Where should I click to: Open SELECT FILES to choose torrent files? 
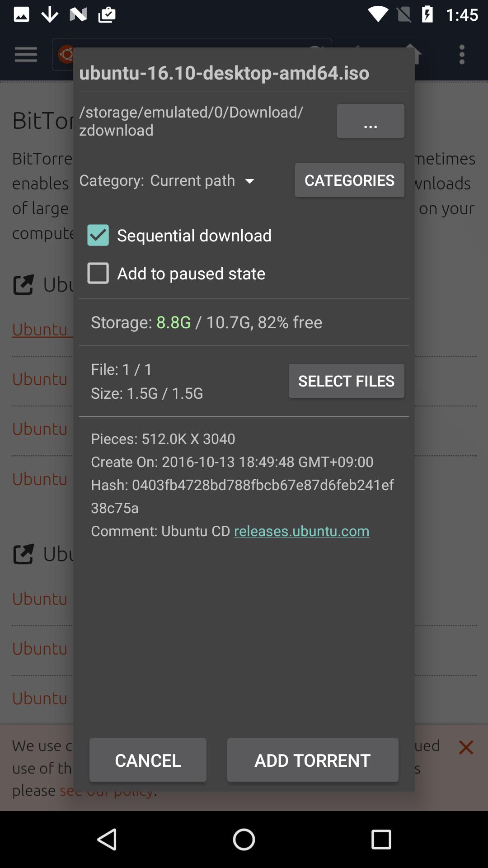coord(346,381)
